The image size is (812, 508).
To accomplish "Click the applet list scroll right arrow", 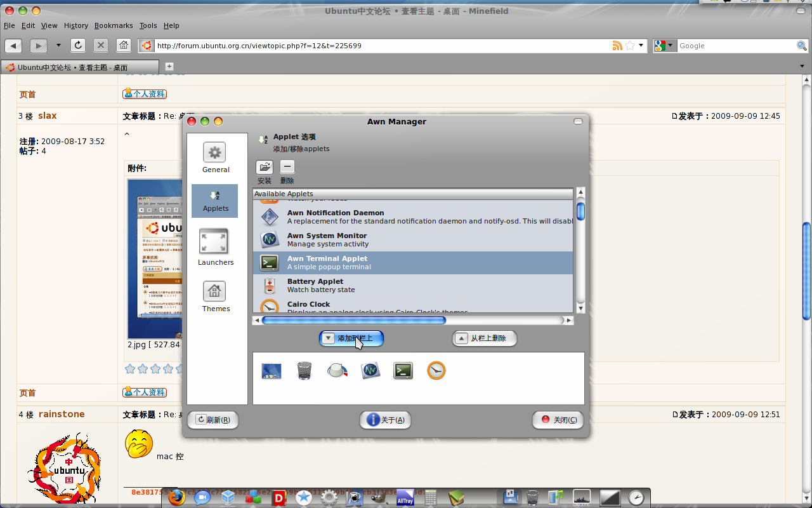I will pos(569,321).
